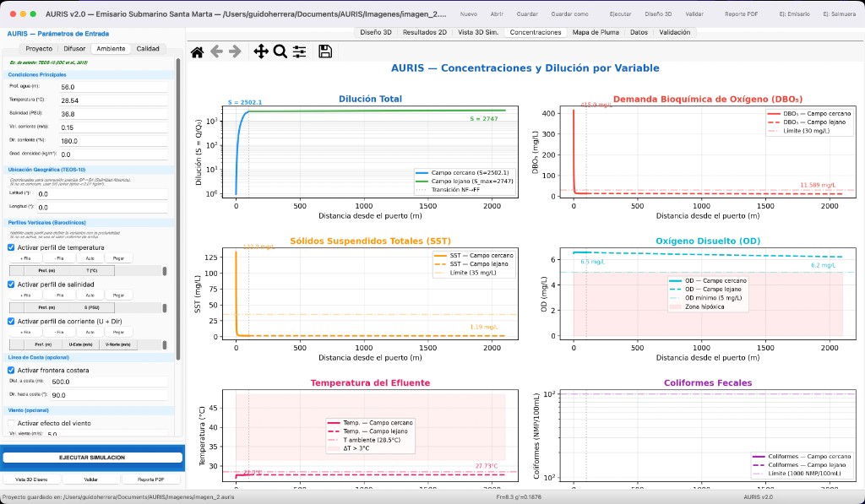Click Diseño 3D in the top toolbar

[658, 14]
